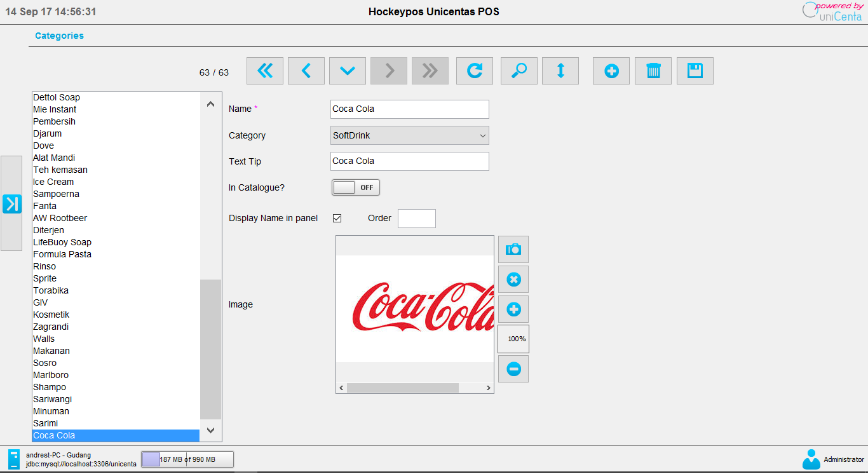
Task: Select LifeBuoy Soap in the list
Action: pos(116,242)
